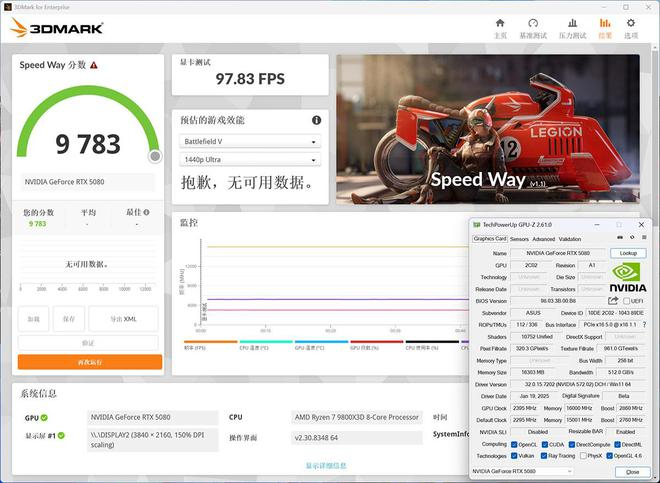Screen dimensions: 660x483
Task: Click question mark beside Bus Interface
Action: click(644, 324)
